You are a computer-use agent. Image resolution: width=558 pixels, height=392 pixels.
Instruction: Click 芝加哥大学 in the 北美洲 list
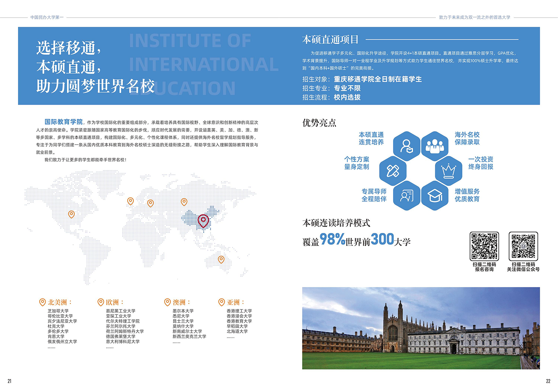[58, 311]
